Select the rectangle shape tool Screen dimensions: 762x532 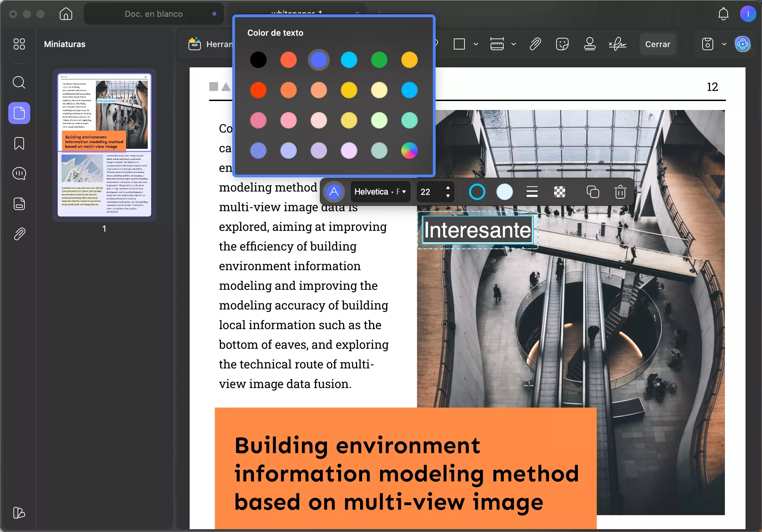459,44
